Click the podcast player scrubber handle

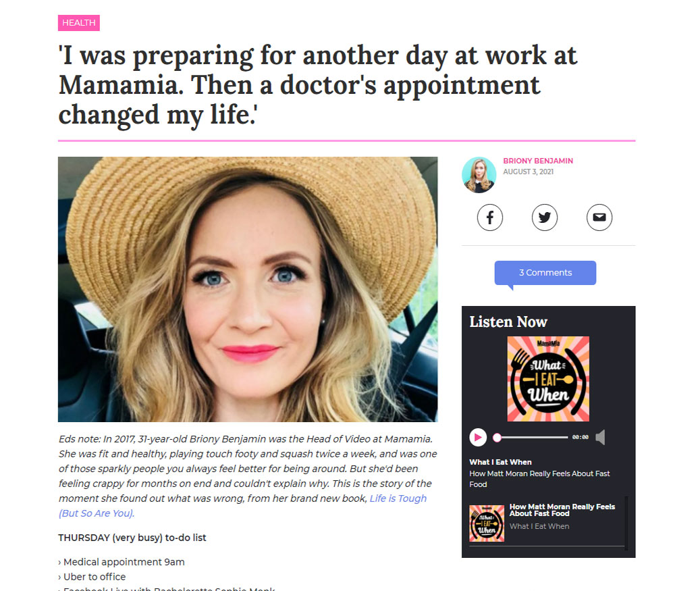point(497,437)
